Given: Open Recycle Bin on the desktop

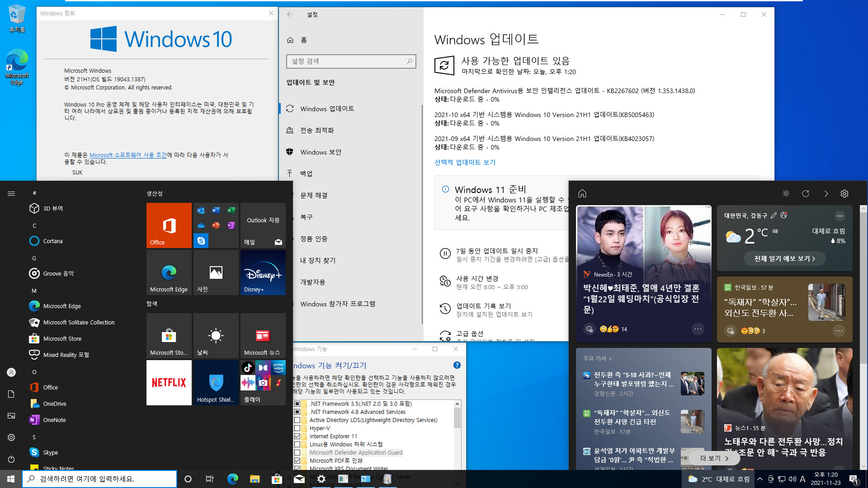Looking at the screenshot, I should [x=17, y=19].
